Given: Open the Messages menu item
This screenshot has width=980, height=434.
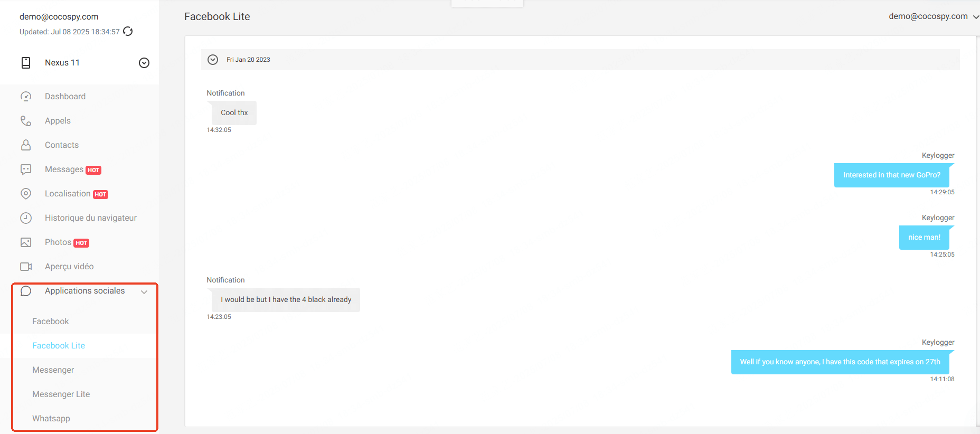Looking at the screenshot, I should pos(64,169).
